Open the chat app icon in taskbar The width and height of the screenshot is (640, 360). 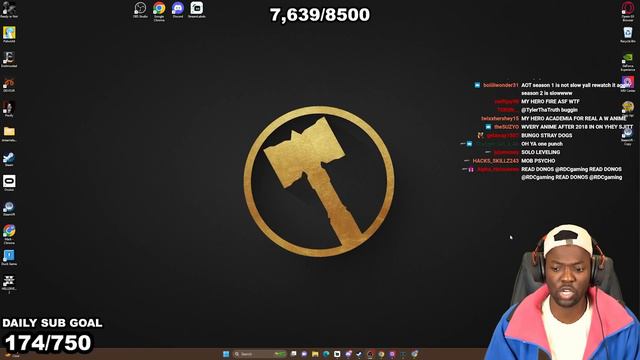click(304, 354)
